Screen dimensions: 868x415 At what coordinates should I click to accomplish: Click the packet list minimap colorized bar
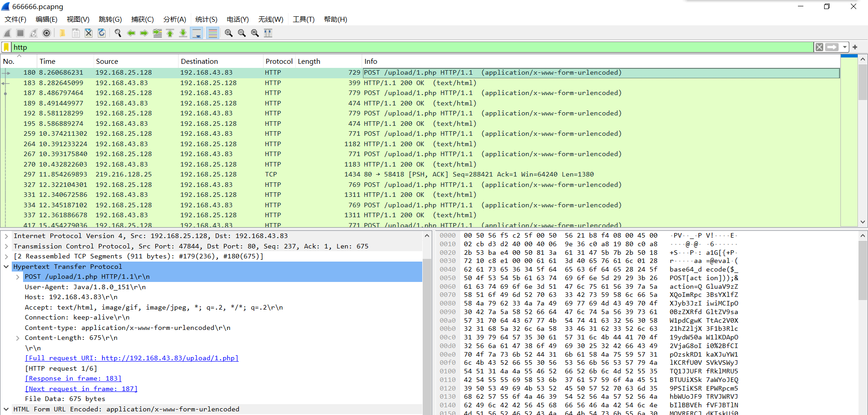point(849,140)
